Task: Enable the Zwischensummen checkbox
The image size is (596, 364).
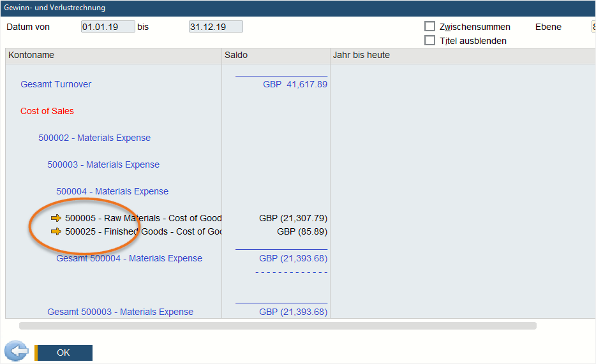Action: pyautogui.click(x=430, y=27)
